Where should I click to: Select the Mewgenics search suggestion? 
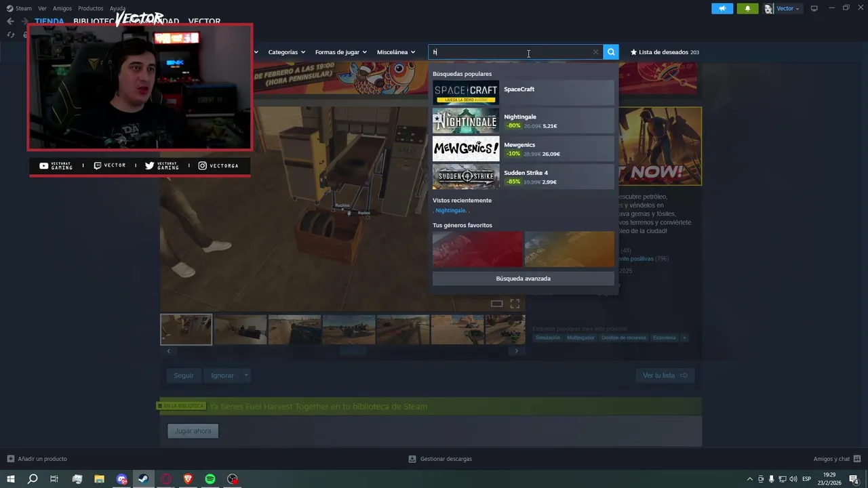tap(523, 148)
